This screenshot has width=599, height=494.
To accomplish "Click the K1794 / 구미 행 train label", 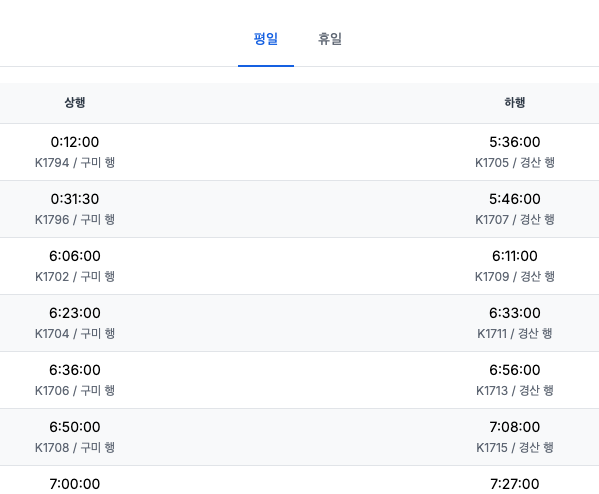I will [x=75, y=163].
